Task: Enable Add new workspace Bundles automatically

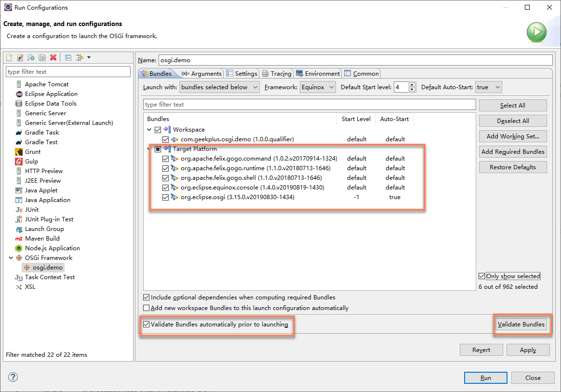Action: tap(146, 308)
